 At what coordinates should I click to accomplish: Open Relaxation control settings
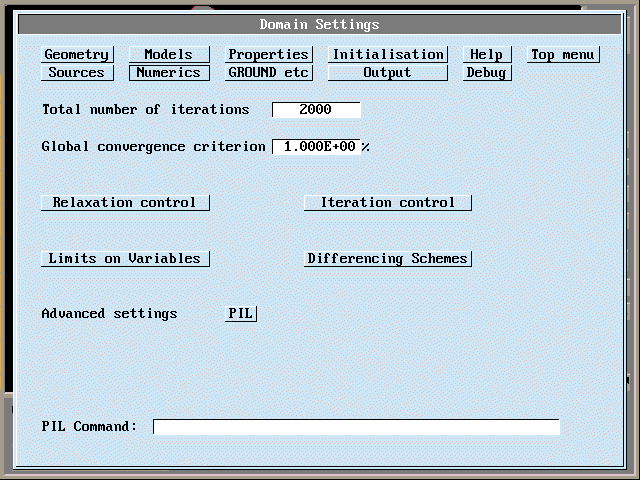click(x=125, y=203)
